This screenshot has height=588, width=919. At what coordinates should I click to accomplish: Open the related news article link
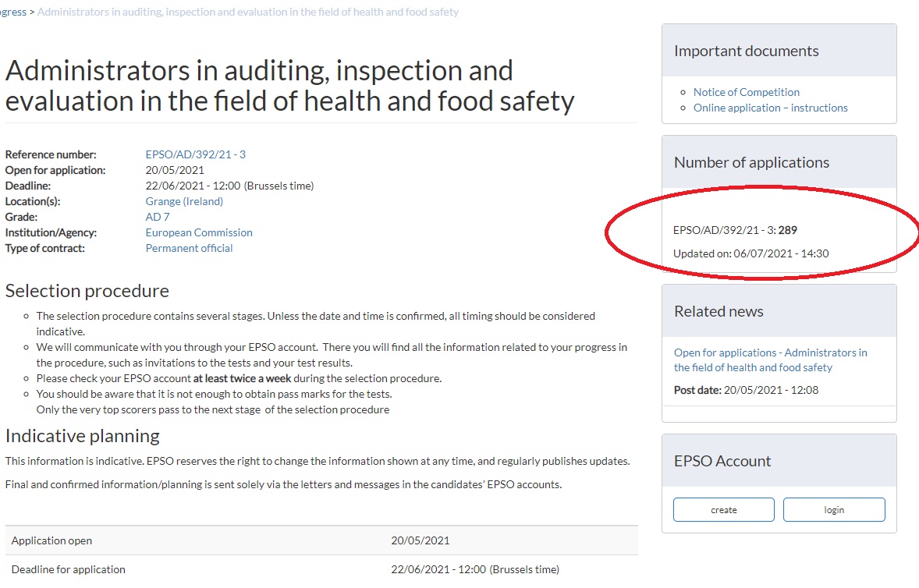tap(770, 360)
